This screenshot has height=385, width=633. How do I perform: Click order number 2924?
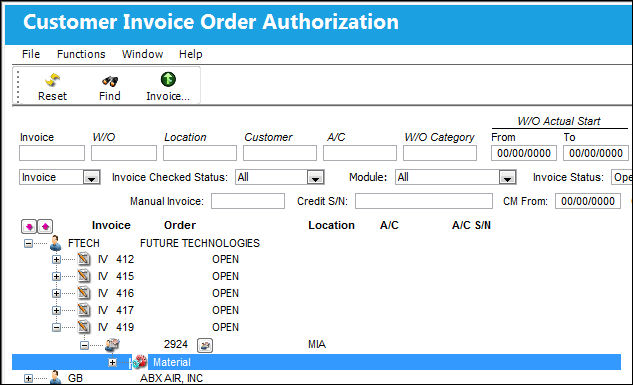[x=176, y=344]
